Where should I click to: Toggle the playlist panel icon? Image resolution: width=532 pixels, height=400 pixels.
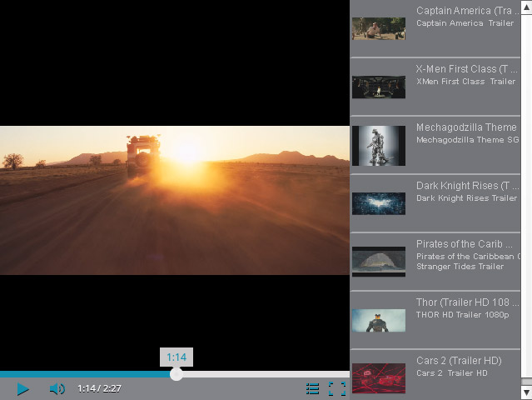pos(312,389)
